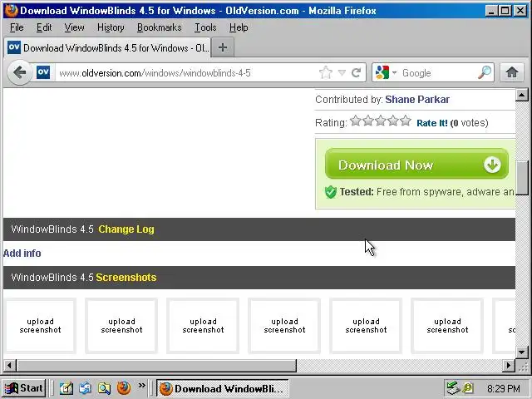Open contributor Shane Parkar's link

click(x=417, y=100)
